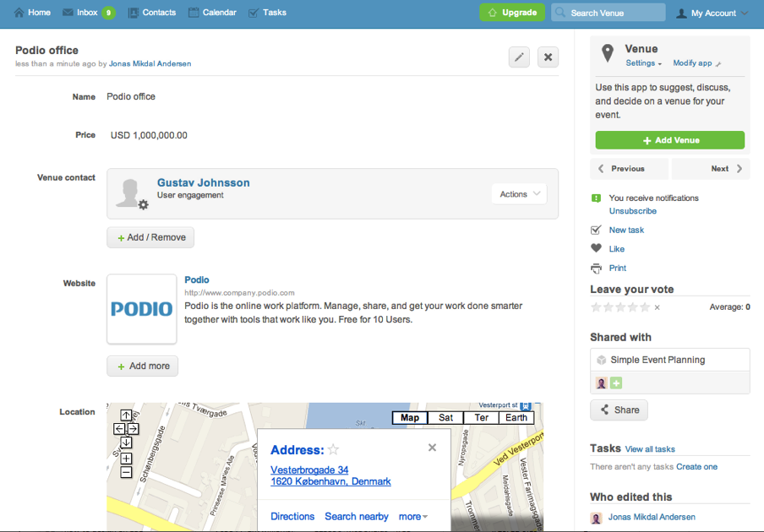The height and width of the screenshot is (532, 764).
Task: Switch map to Sat view
Action: [x=445, y=418]
